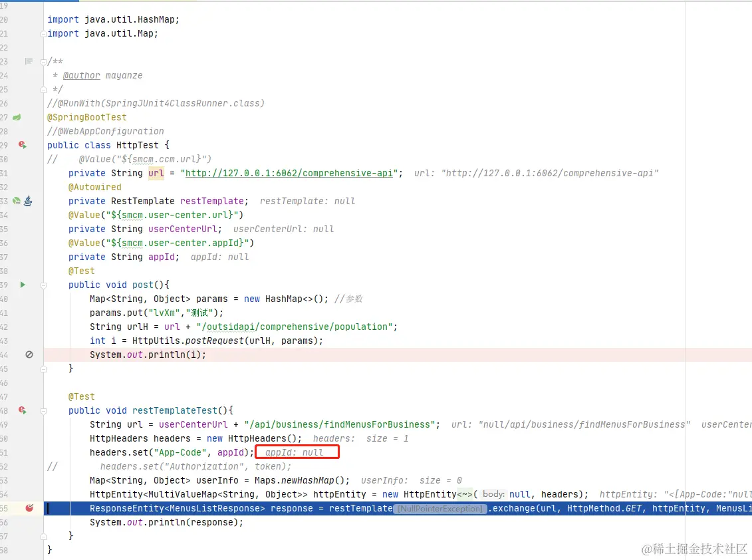This screenshot has width=752, height=560.
Task: Click the run icon beside restTemplateTest method
Action: (x=22, y=410)
